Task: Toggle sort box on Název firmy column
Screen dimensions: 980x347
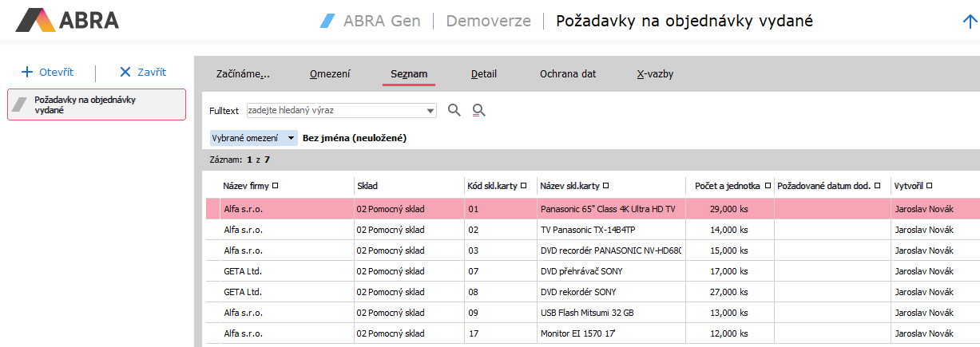Action: pyautogui.click(x=275, y=186)
